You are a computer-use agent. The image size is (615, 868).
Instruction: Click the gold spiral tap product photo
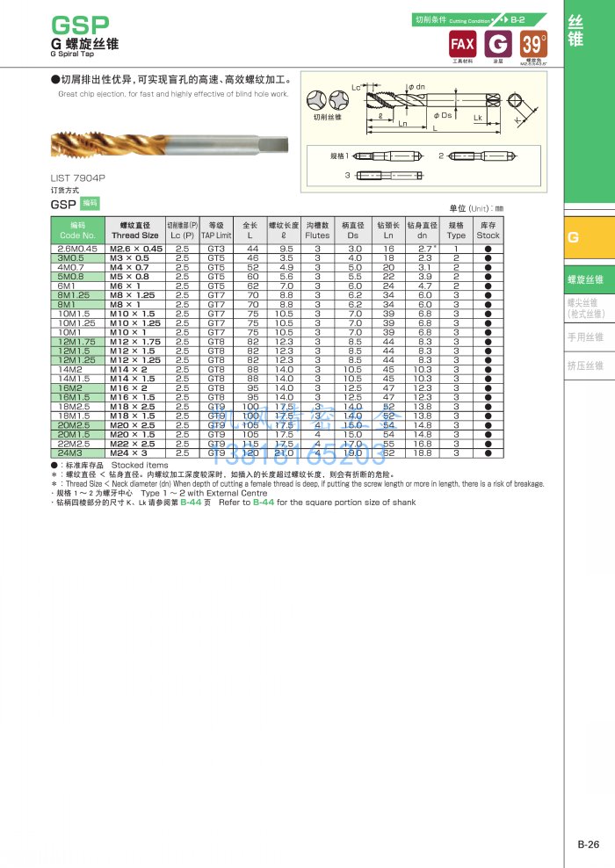click(170, 144)
